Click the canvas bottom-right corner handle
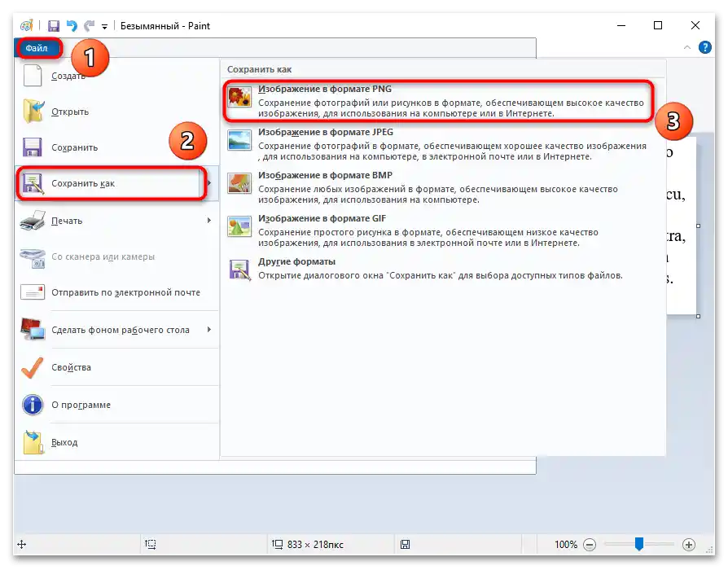This screenshot has width=728, height=570. coord(699,316)
